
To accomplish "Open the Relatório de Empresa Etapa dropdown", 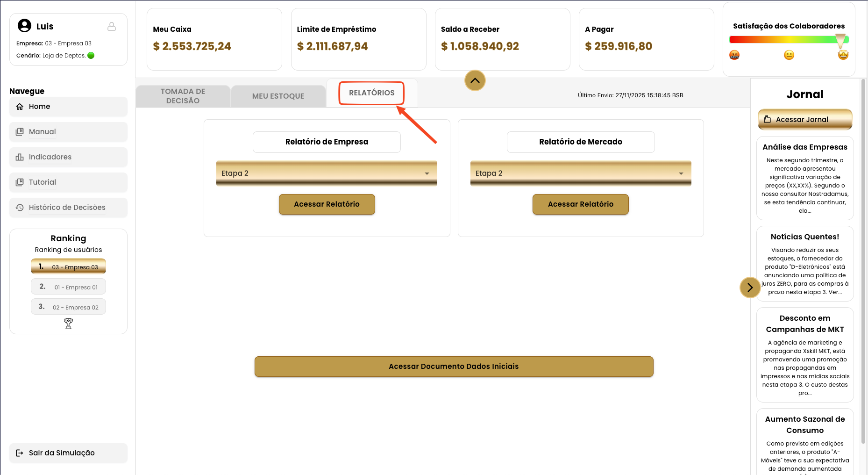I will (x=327, y=173).
